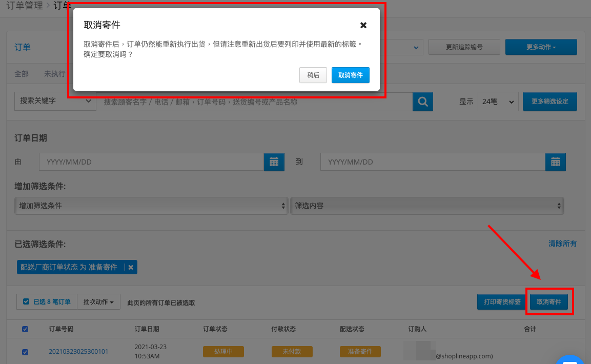Open the 24笔 display count dropdown

[498, 102]
